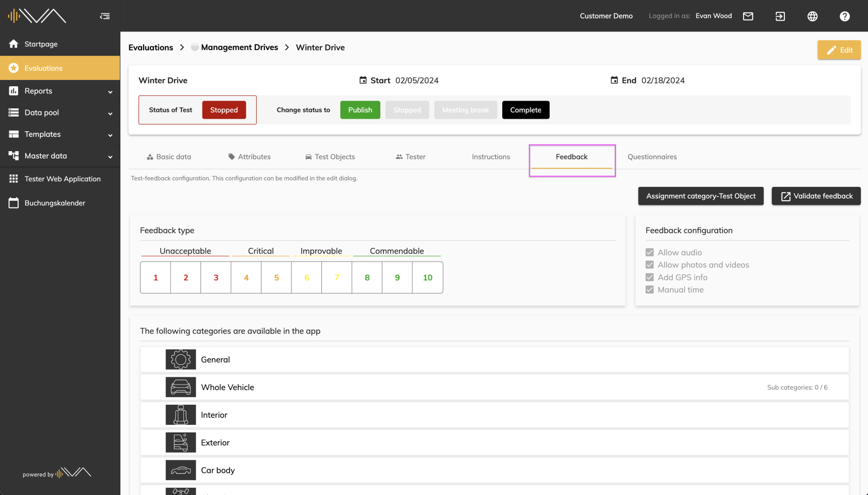This screenshot has height=495, width=868.
Task: Click the Validate feedback button
Action: tap(816, 196)
